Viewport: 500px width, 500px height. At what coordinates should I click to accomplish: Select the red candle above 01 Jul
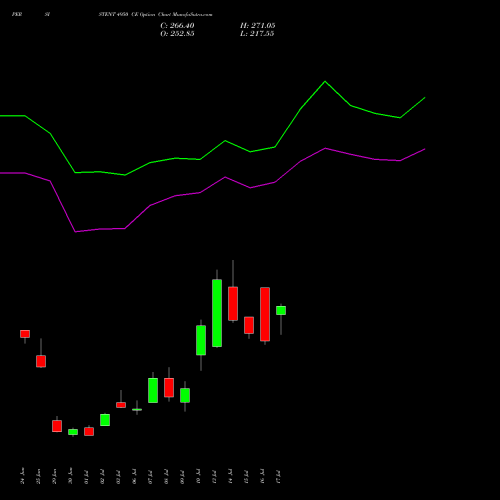tap(89, 431)
